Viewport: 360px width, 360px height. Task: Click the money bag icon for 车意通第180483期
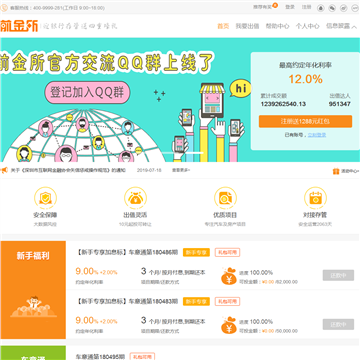tap(229, 326)
